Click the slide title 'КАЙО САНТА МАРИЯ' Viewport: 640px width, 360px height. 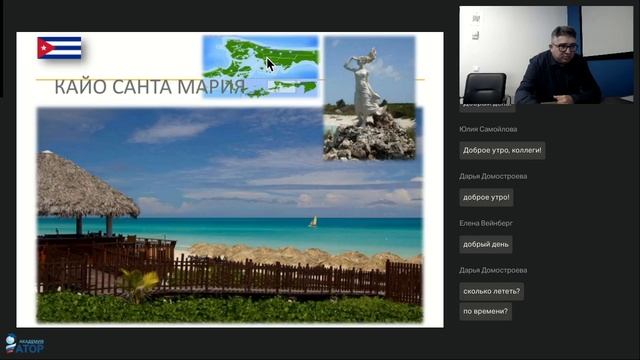(150, 87)
